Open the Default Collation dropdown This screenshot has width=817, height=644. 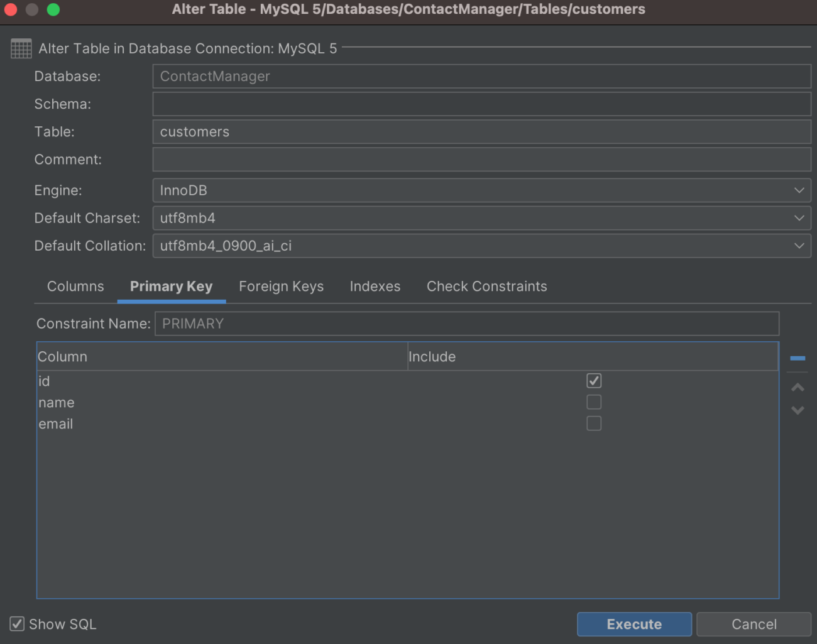click(481, 246)
